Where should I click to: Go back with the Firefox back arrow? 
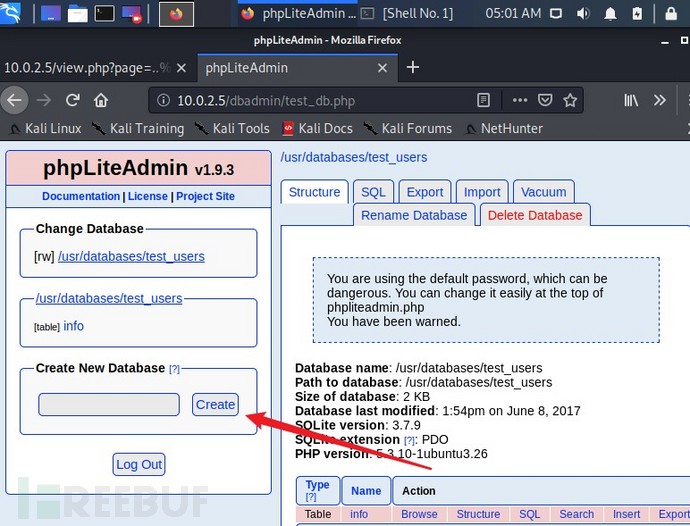[15, 100]
